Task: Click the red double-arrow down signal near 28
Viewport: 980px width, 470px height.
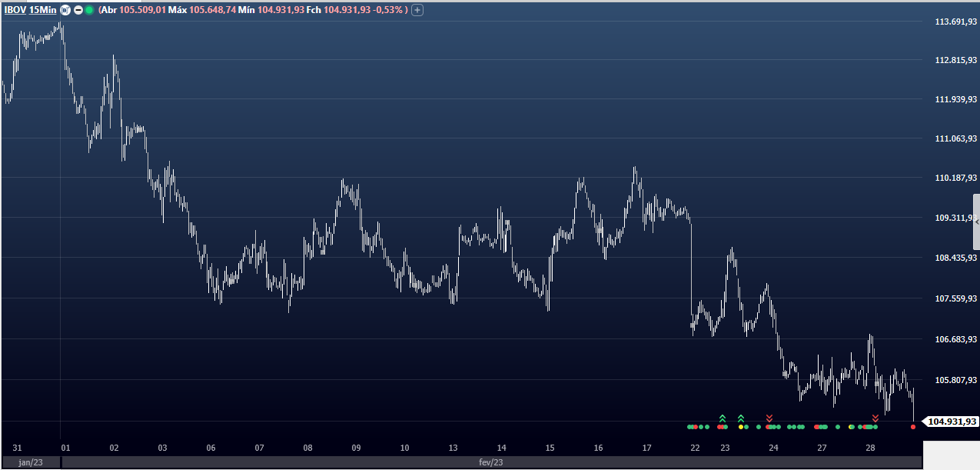Action: coord(875,418)
